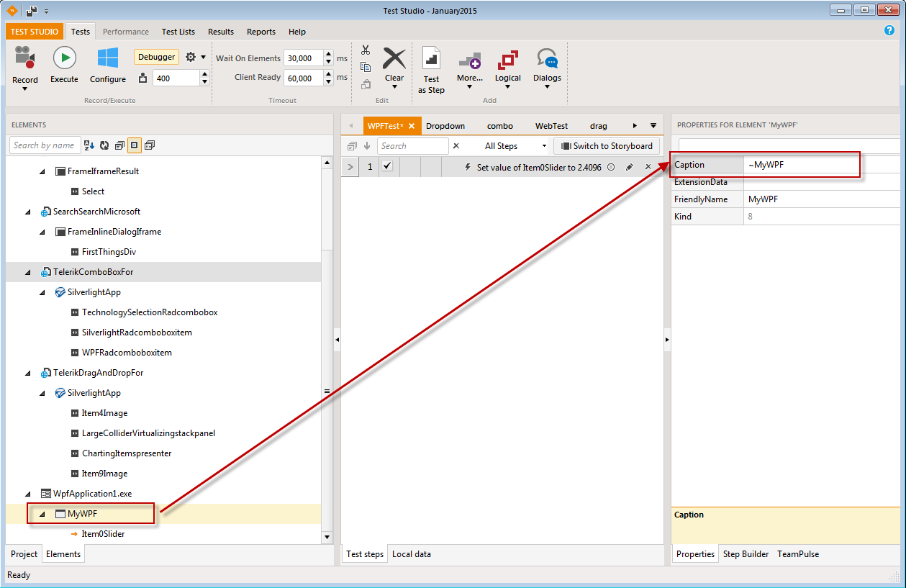Click the pencil edit icon on step 1

(630, 167)
